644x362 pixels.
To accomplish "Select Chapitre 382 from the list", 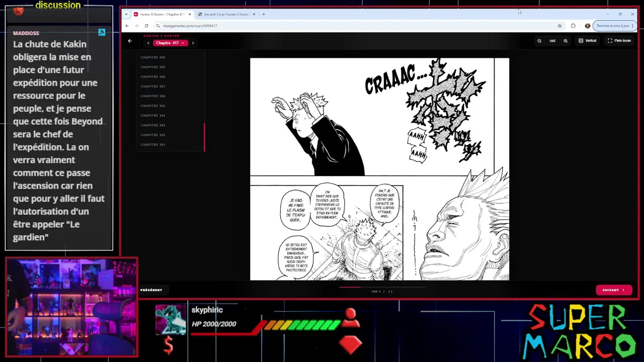I will point(153,135).
